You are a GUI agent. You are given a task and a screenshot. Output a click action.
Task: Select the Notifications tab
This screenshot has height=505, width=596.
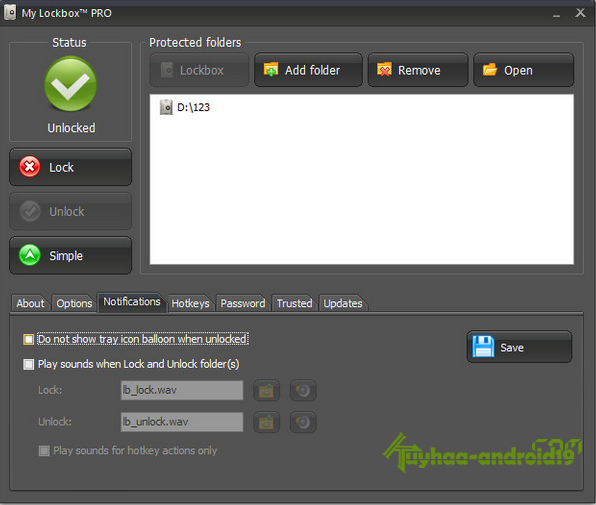(x=132, y=302)
